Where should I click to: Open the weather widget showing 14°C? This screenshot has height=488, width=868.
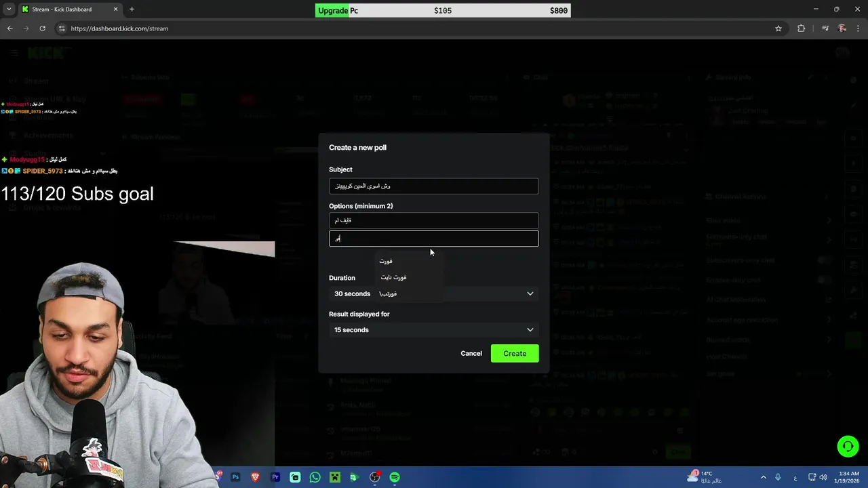(x=703, y=477)
